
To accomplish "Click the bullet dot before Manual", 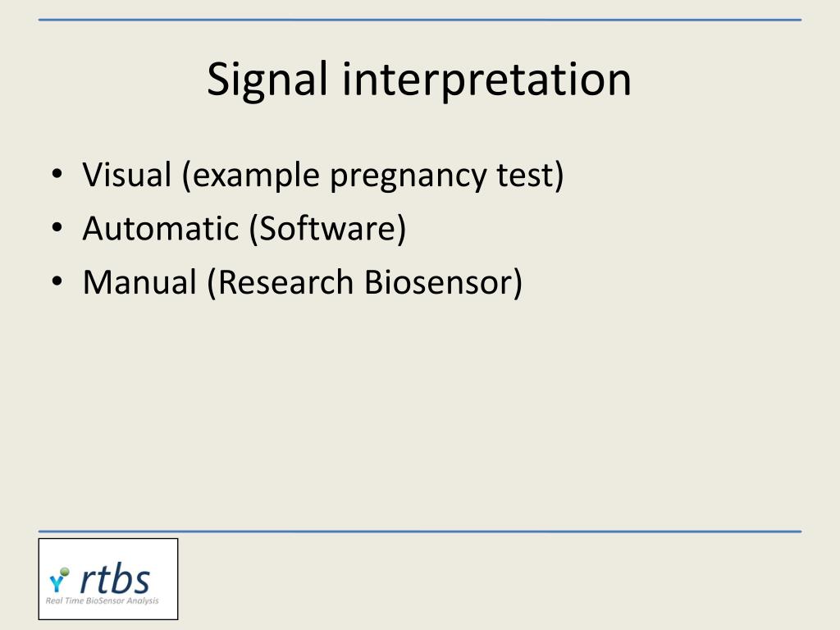I will click(x=57, y=281).
